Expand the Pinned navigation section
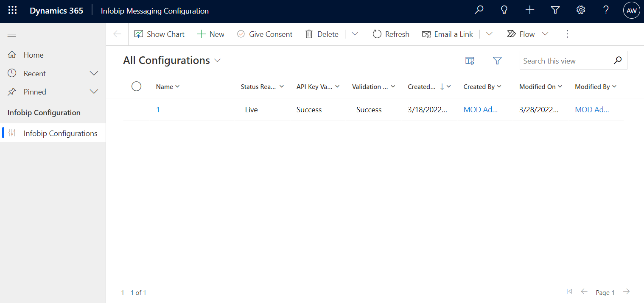 point(94,92)
